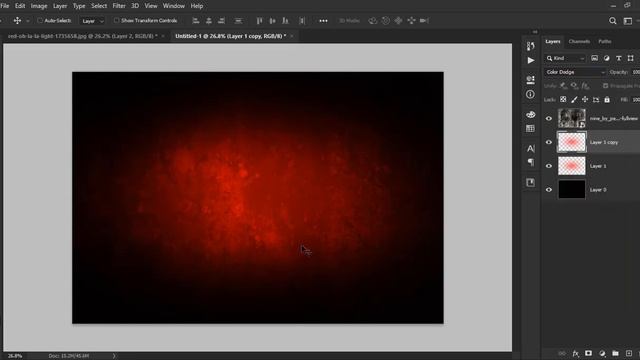Open the Kind layer filter dropdown
The image size is (640, 360).
tap(565, 58)
